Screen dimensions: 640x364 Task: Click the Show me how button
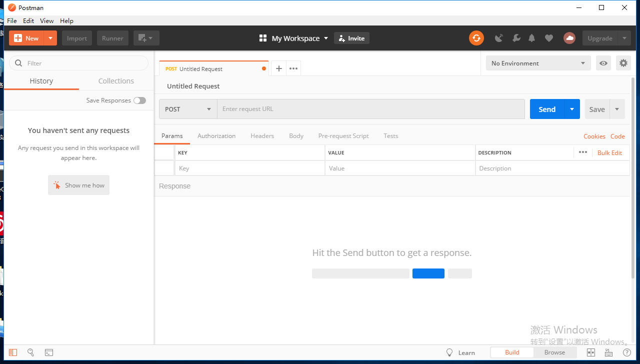[78, 185]
